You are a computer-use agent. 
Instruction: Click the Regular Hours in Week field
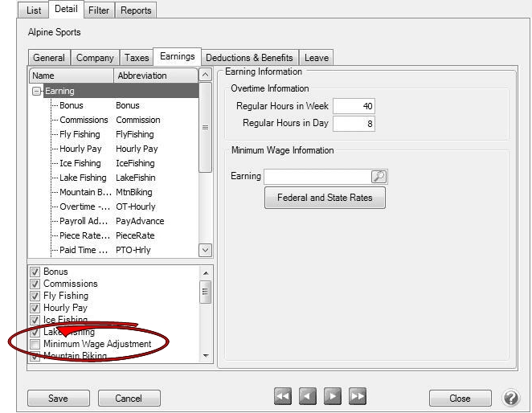coord(354,107)
